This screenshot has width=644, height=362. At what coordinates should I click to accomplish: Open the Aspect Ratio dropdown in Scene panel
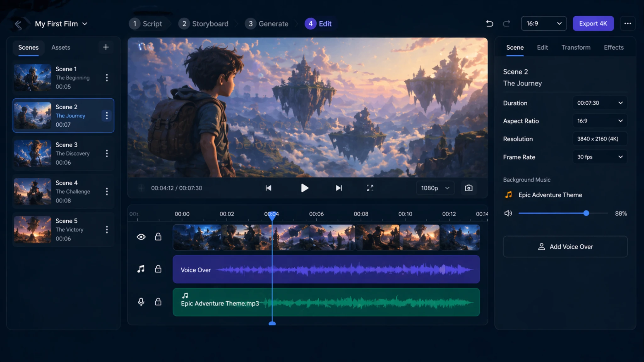(x=600, y=121)
